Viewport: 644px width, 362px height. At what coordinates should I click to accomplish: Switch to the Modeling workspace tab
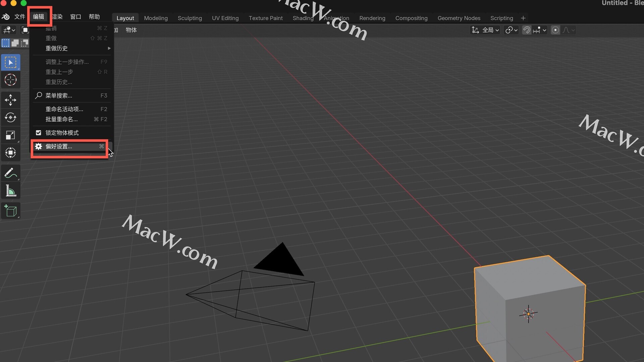[156, 18]
